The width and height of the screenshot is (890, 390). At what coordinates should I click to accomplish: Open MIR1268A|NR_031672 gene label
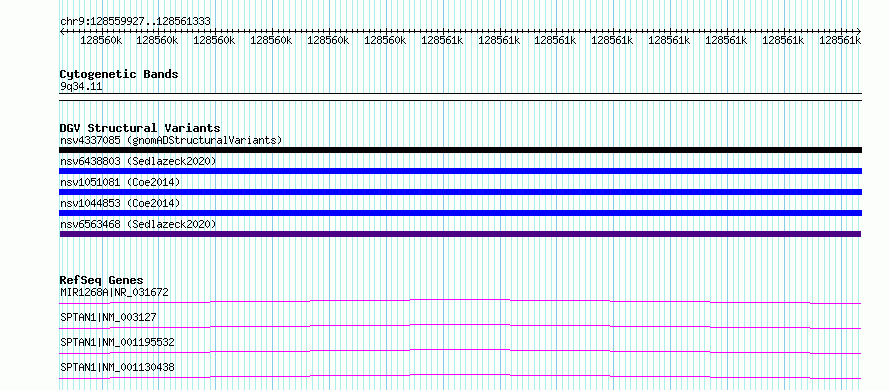[x=114, y=292]
